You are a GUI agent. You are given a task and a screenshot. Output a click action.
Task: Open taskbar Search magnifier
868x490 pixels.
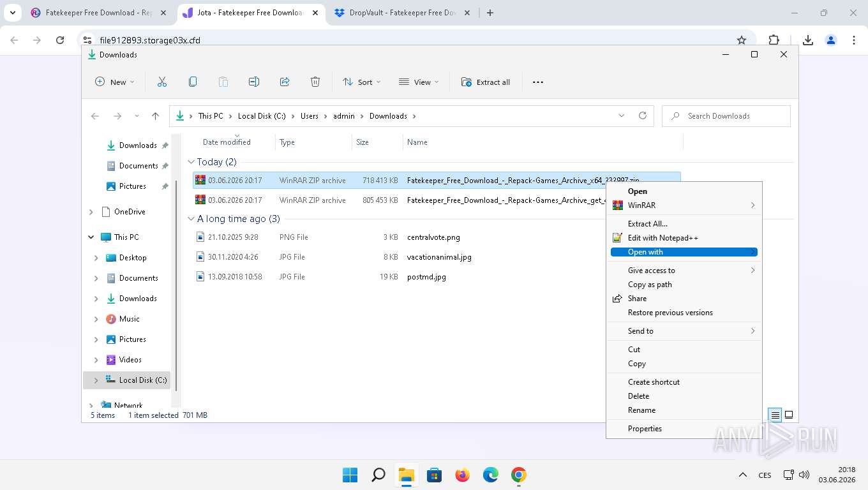point(378,475)
